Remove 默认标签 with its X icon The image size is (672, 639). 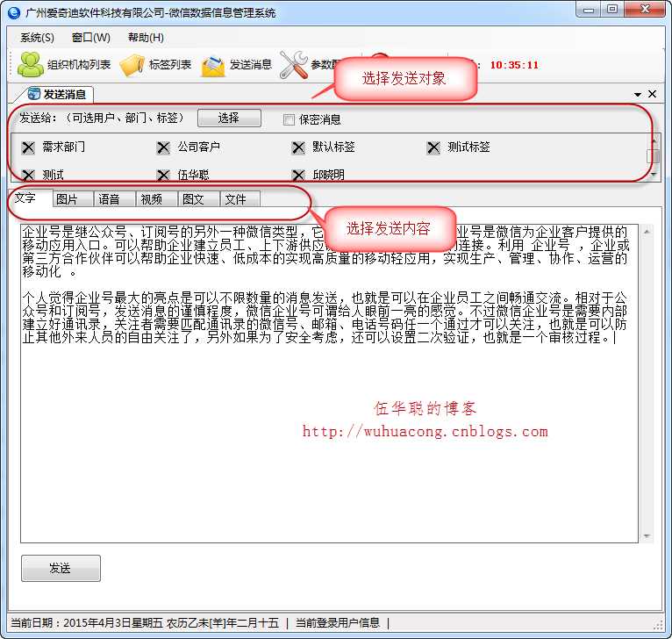pos(298,148)
